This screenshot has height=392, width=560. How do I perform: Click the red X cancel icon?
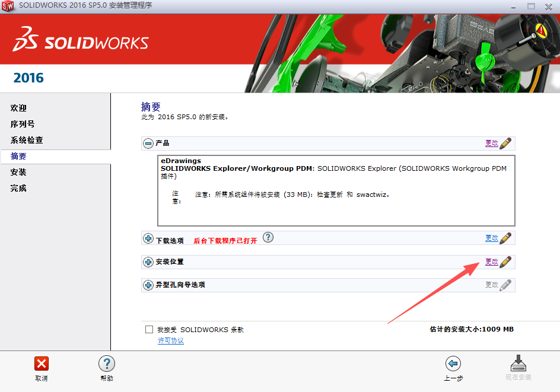pos(41,364)
